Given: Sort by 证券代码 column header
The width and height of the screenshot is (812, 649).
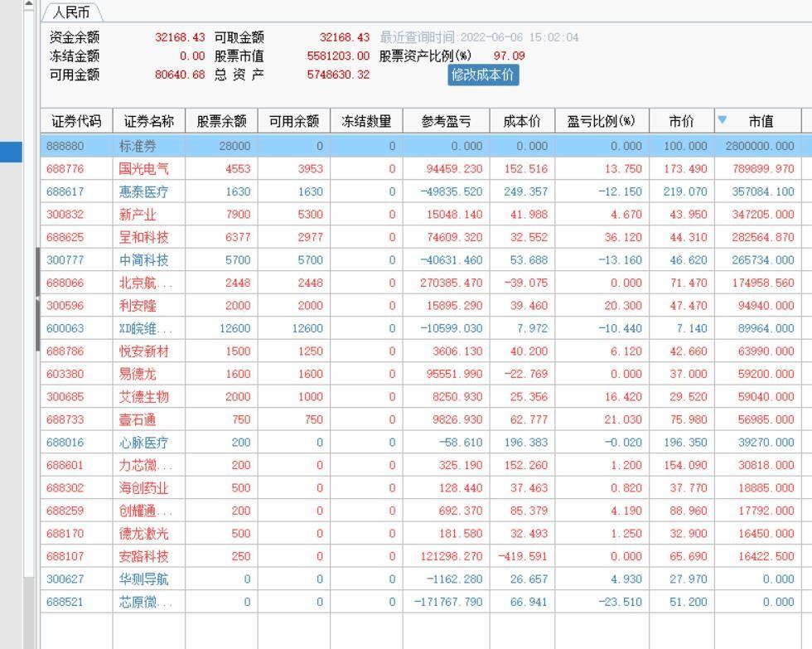Looking at the screenshot, I should [x=76, y=121].
